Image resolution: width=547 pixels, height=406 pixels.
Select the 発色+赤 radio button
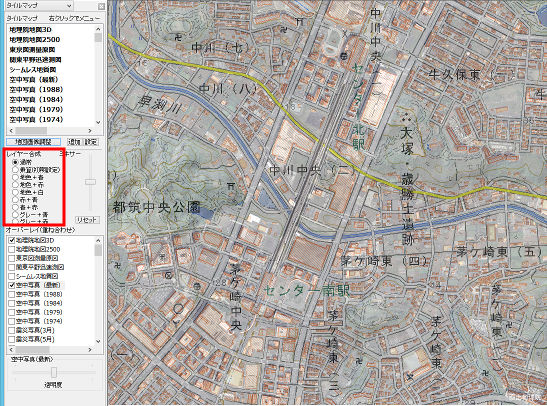[15, 185]
